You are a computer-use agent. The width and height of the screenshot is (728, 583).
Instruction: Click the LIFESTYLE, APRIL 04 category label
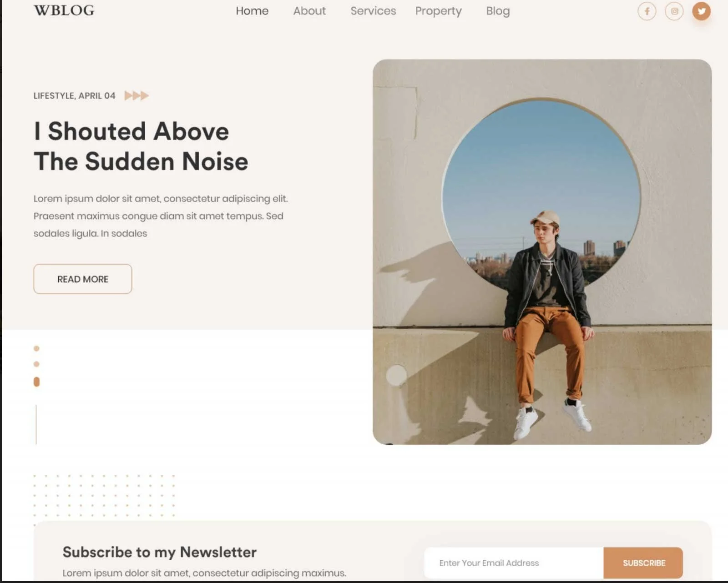click(75, 95)
